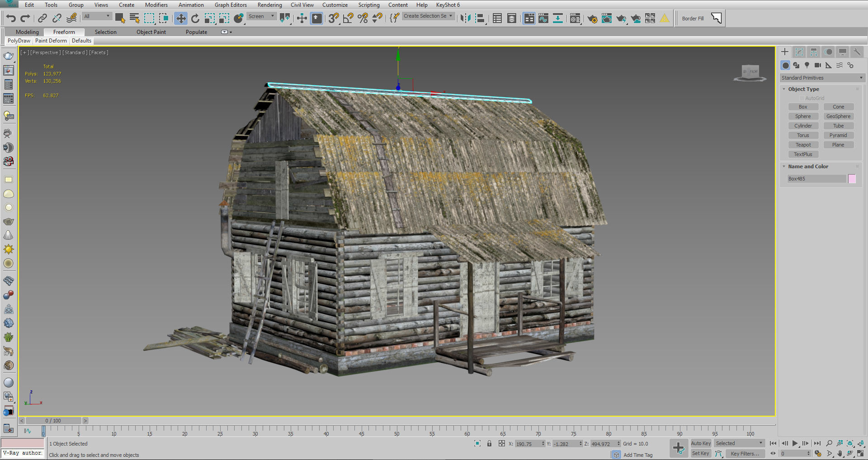Click the Mirror tool icon
This screenshot has height=460, width=868.
465,18
